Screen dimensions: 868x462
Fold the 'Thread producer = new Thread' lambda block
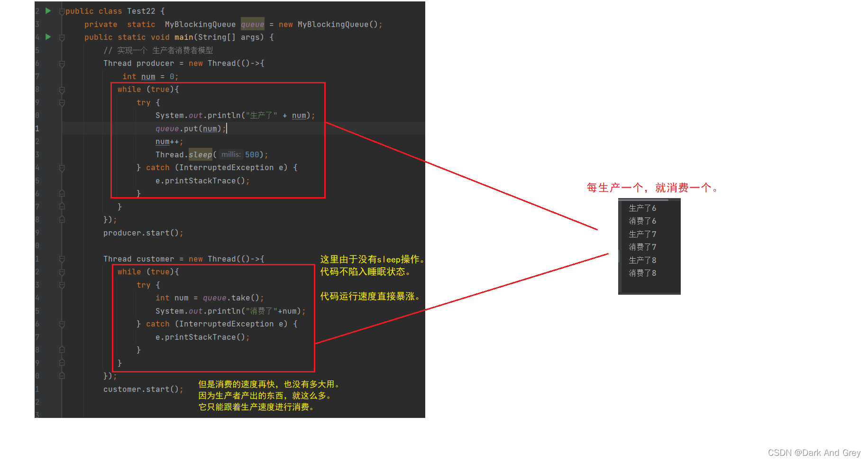pos(62,63)
